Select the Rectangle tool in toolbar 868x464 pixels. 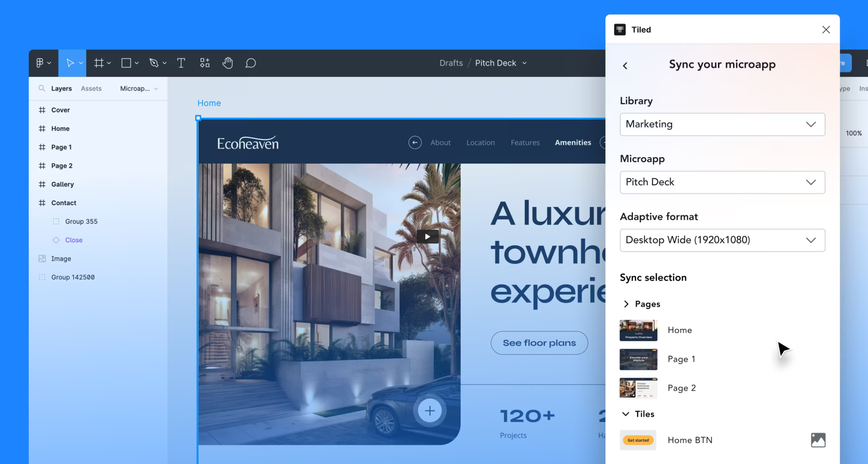coord(126,62)
